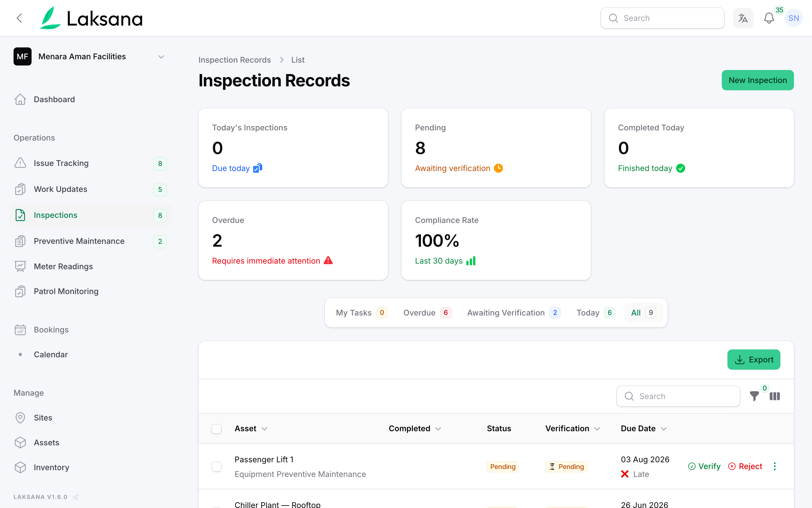Click the Today's Inspections summary card
The width and height of the screenshot is (812, 508).
tap(293, 148)
